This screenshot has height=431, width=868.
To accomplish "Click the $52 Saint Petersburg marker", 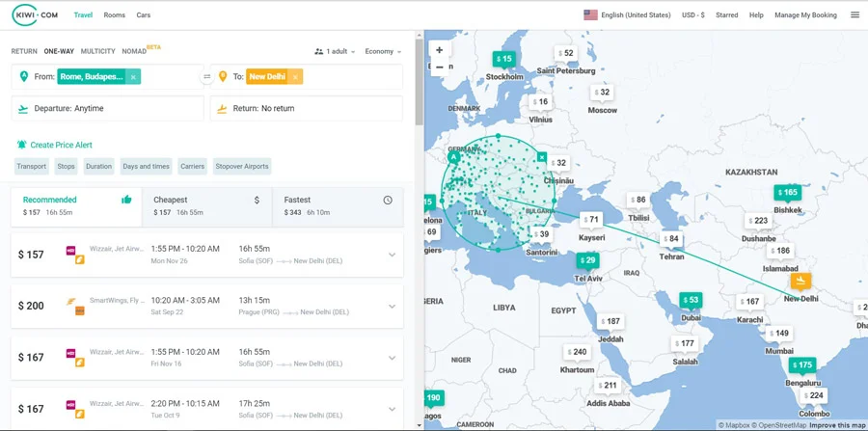I will point(566,54).
